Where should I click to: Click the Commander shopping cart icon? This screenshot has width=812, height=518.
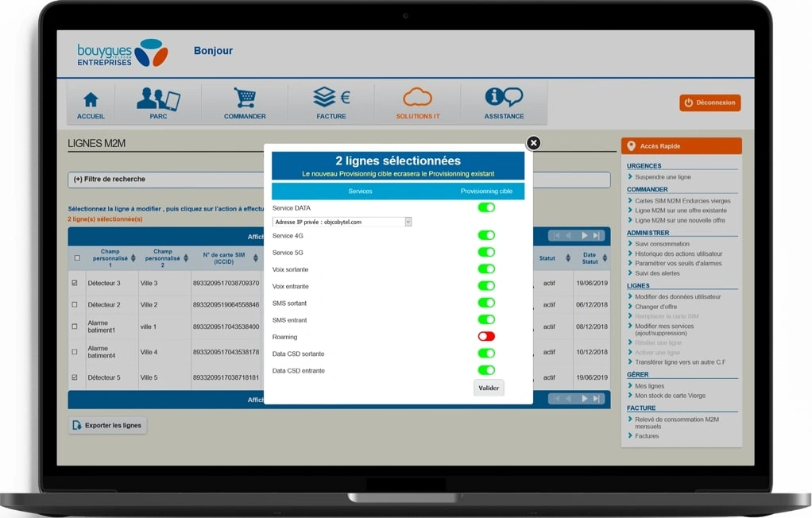click(x=245, y=99)
